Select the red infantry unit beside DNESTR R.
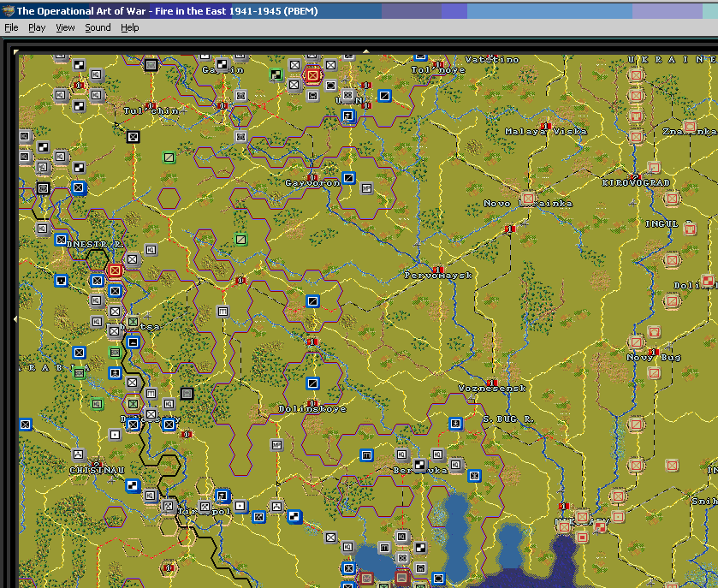Viewport: 718px width, 588px height. point(115,270)
